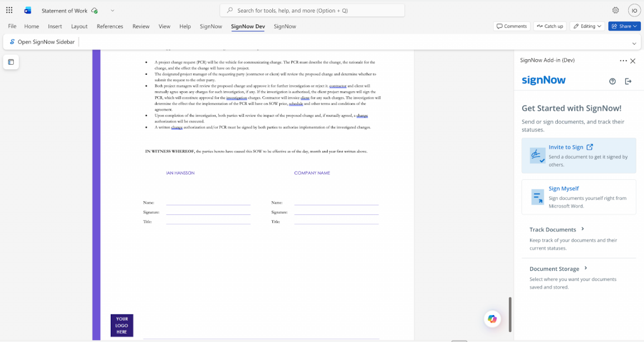Switch to the View tab
The height and width of the screenshot is (342, 644).
pos(164,26)
